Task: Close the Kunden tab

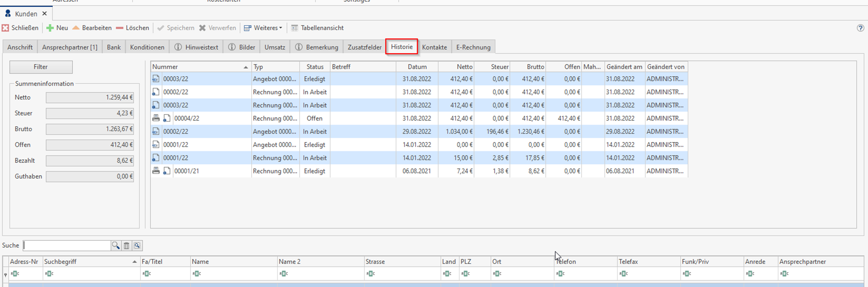Action: 45,14
